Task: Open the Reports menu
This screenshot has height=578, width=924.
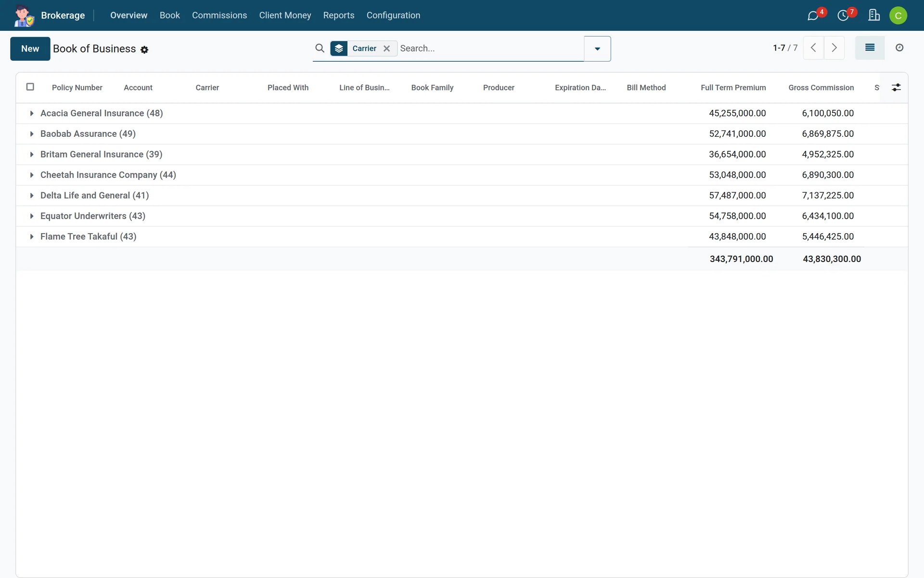Action: (x=339, y=15)
